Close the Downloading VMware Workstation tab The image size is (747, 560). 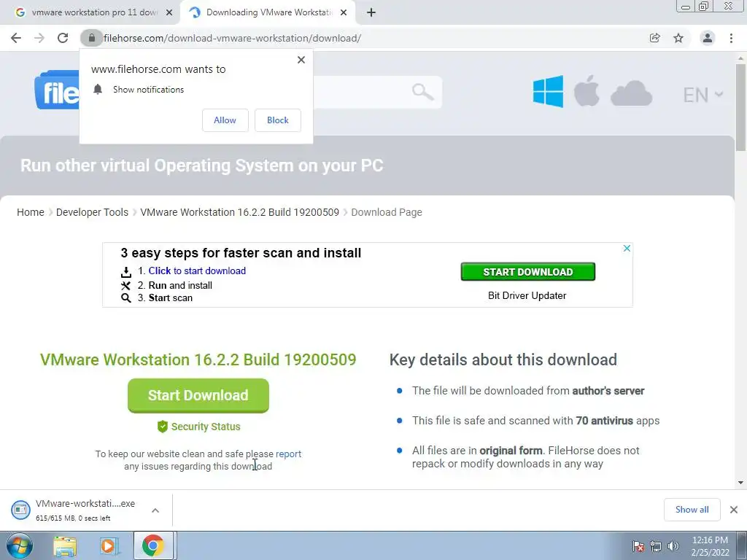344,12
